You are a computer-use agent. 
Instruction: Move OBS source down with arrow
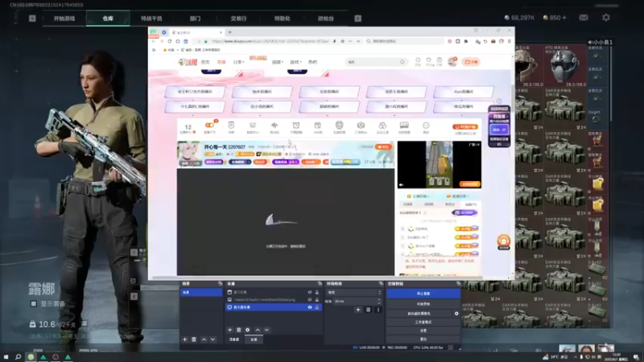266,330
